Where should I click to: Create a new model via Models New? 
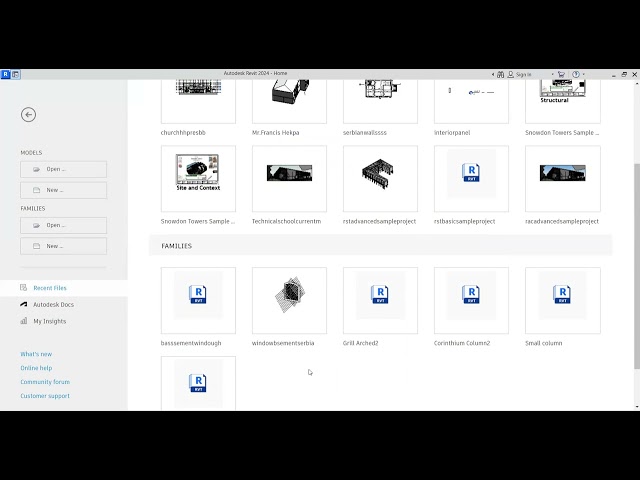pos(64,190)
